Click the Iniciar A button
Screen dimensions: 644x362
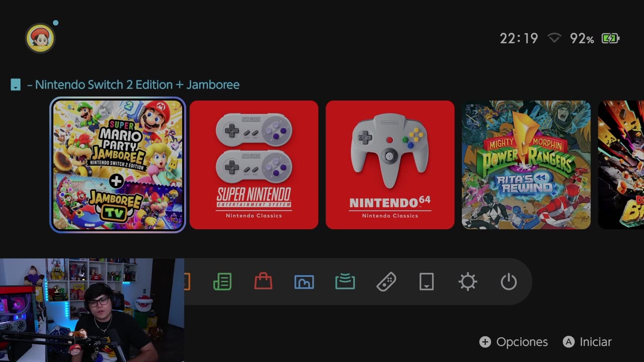(x=587, y=342)
